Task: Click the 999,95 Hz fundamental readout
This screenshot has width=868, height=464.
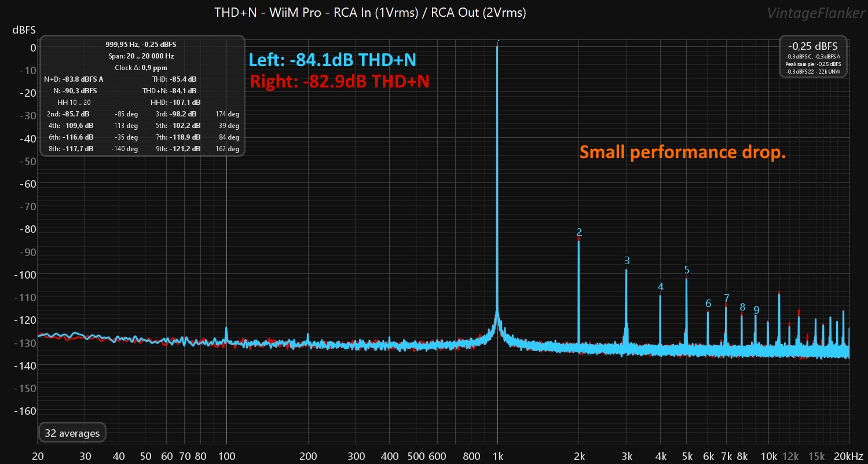Action: pos(141,44)
